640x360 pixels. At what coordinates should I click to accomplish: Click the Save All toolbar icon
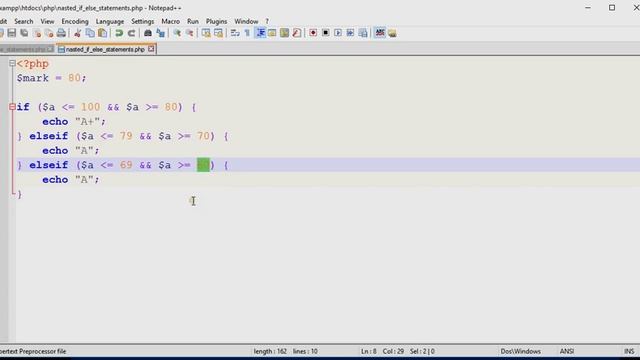(x=24, y=33)
